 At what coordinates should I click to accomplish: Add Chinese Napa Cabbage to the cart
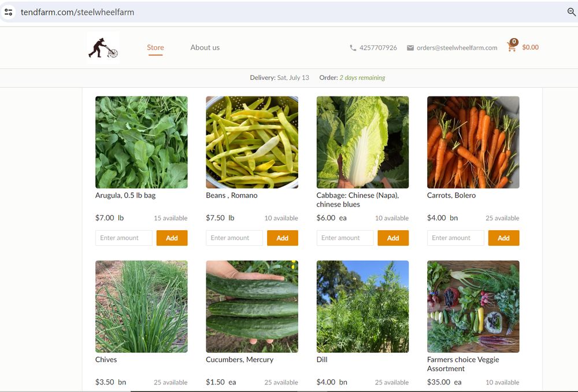(393, 238)
